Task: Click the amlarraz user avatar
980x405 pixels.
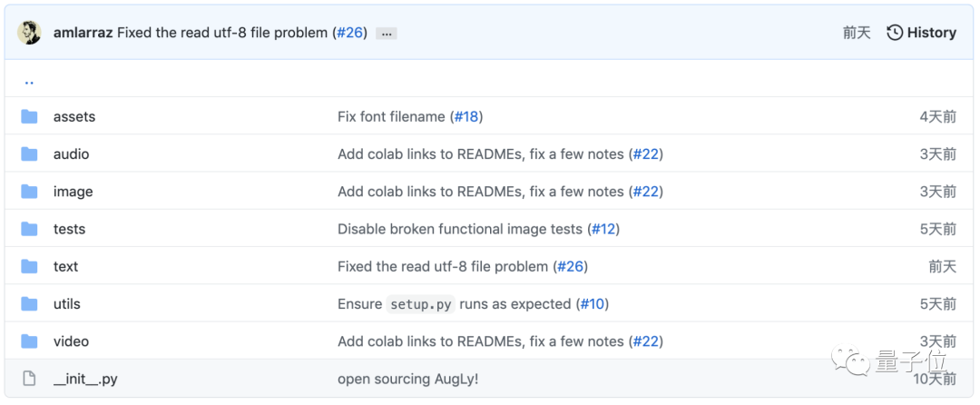Action: click(x=30, y=33)
